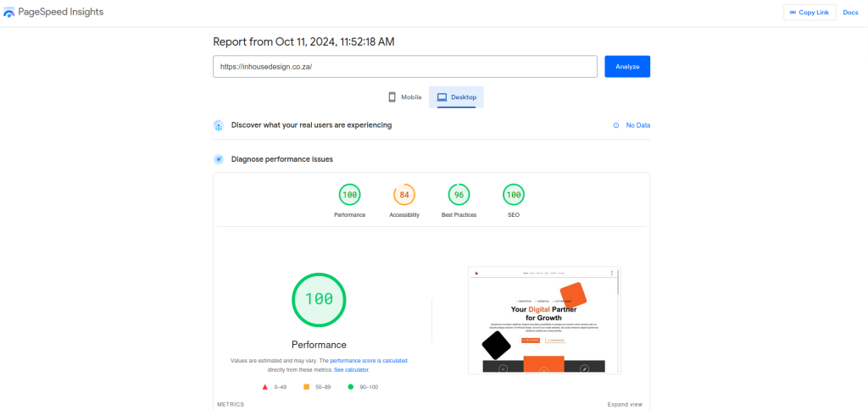
Task: Open the See calculator link
Action: tap(351, 370)
